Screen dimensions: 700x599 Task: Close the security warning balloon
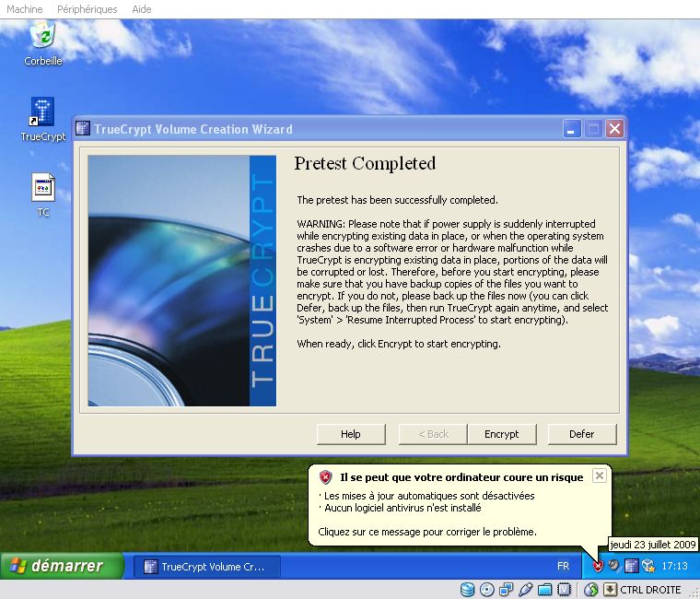[x=599, y=476]
